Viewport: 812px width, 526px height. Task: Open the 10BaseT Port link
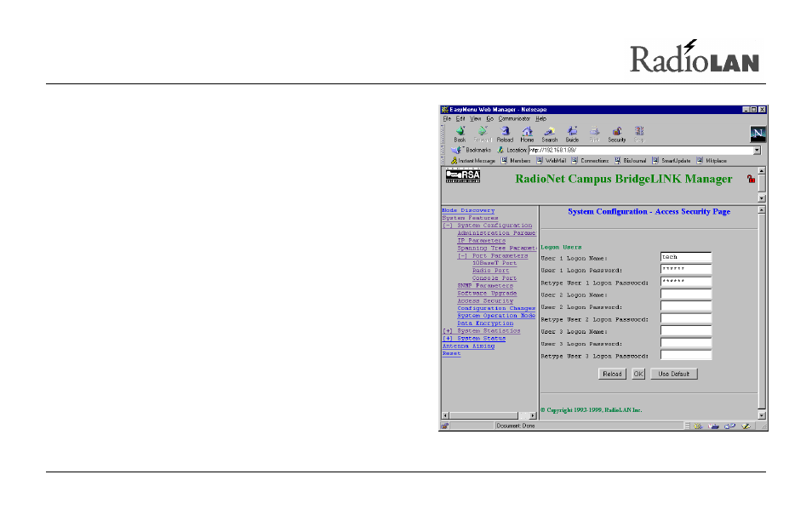click(494, 263)
